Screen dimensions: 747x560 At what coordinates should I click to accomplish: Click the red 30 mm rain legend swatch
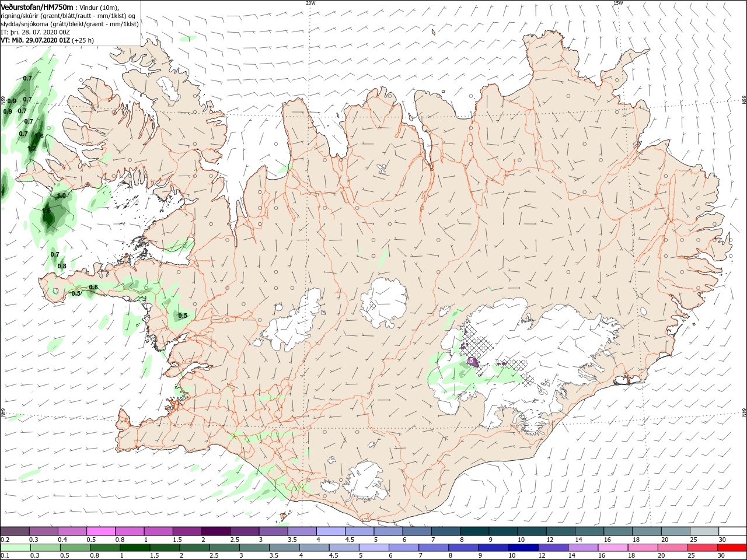(732, 548)
